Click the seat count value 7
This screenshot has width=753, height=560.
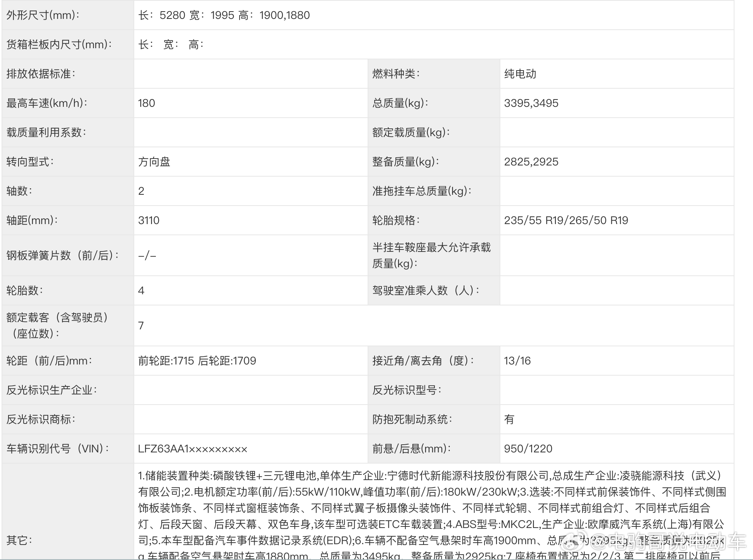[x=142, y=326]
